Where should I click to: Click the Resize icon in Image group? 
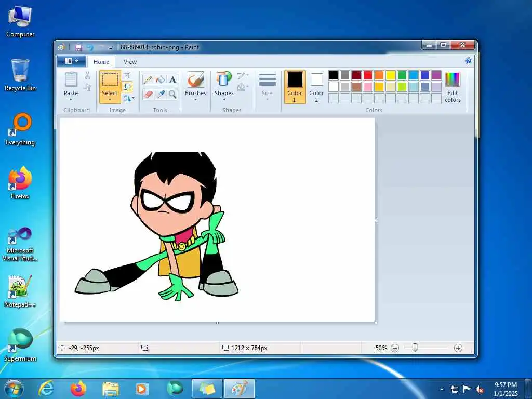click(127, 87)
